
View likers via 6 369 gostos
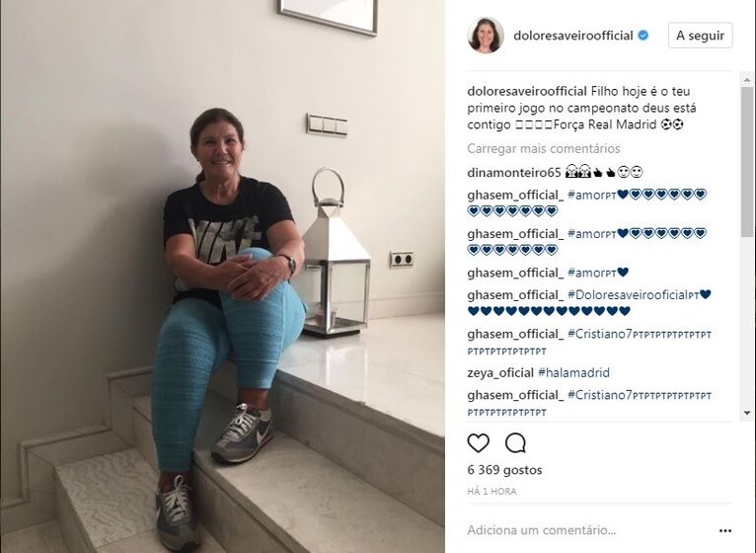[504, 469]
